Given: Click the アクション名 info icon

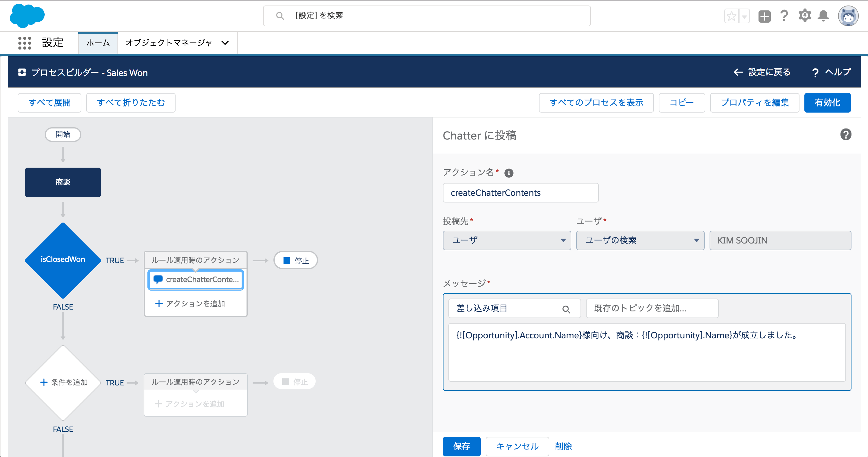Looking at the screenshot, I should tap(508, 173).
